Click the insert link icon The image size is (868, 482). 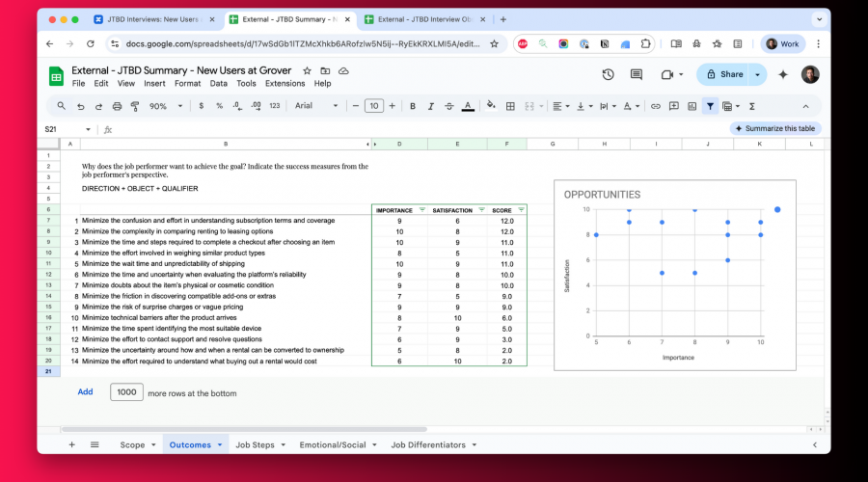click(656, 106)
